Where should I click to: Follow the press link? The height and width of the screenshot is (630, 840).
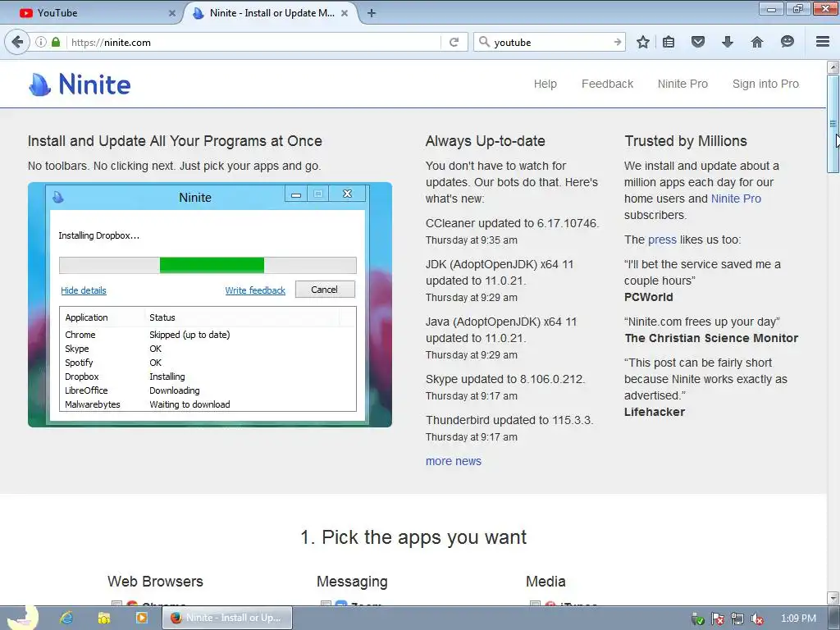click(x=662, y=240)
